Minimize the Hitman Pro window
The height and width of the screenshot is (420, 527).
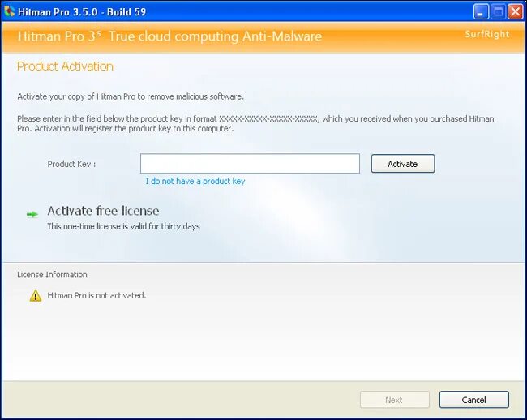(x=481, y=12)
